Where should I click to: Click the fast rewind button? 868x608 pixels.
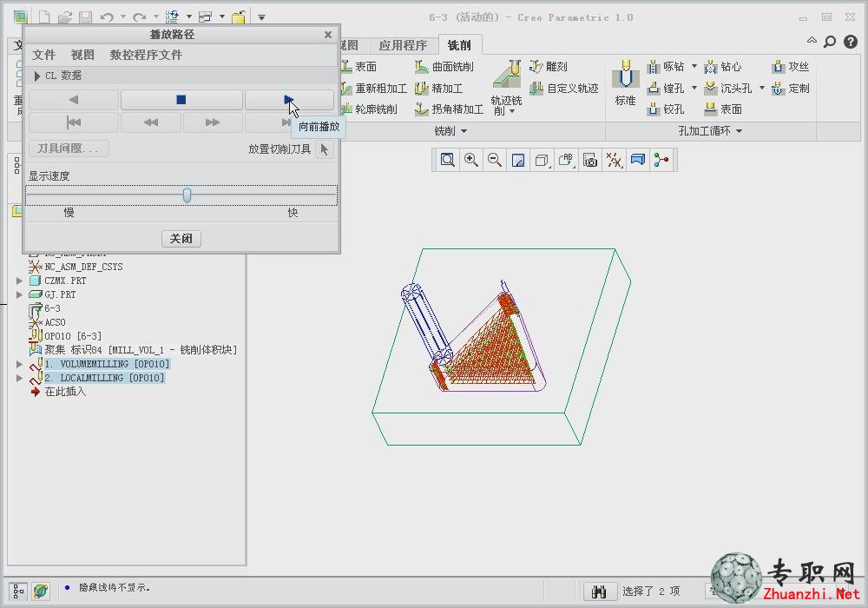(150, 122)
